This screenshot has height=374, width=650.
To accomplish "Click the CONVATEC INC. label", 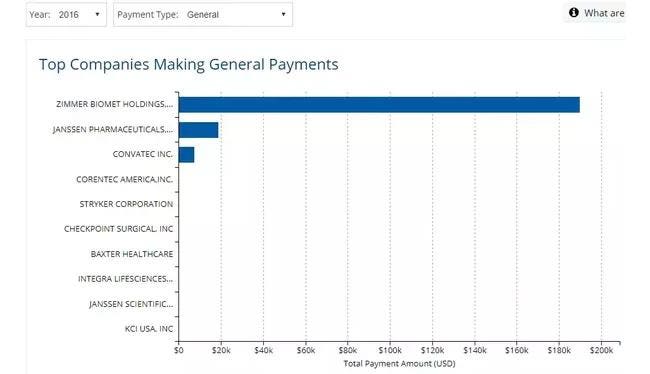I will [143, 154].
